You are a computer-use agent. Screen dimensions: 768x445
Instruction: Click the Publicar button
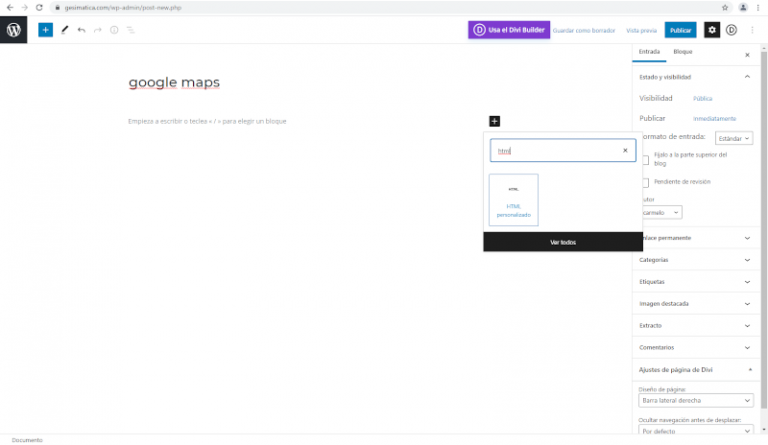680,30
